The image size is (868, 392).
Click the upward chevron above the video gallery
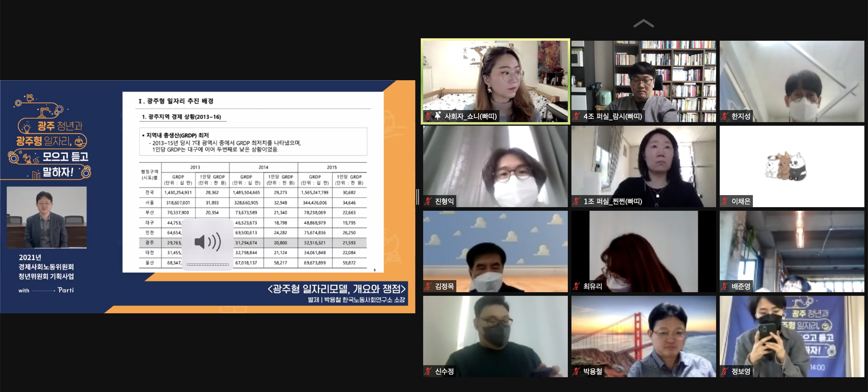[x=643, y=23]
